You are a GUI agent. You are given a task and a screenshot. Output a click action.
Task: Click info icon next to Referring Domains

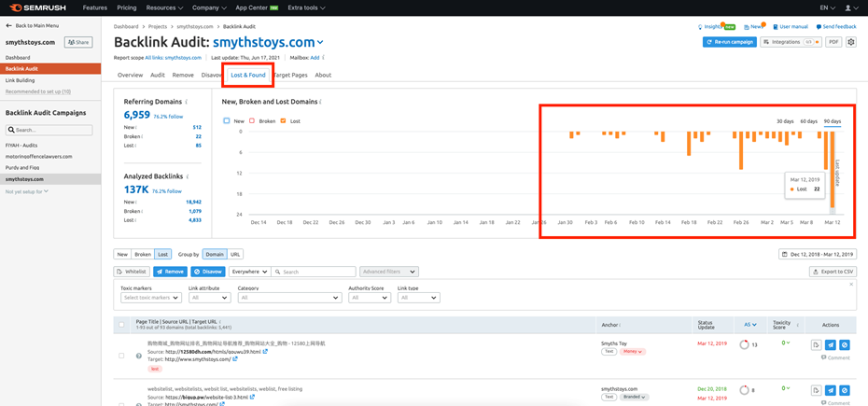coord(186,102)
